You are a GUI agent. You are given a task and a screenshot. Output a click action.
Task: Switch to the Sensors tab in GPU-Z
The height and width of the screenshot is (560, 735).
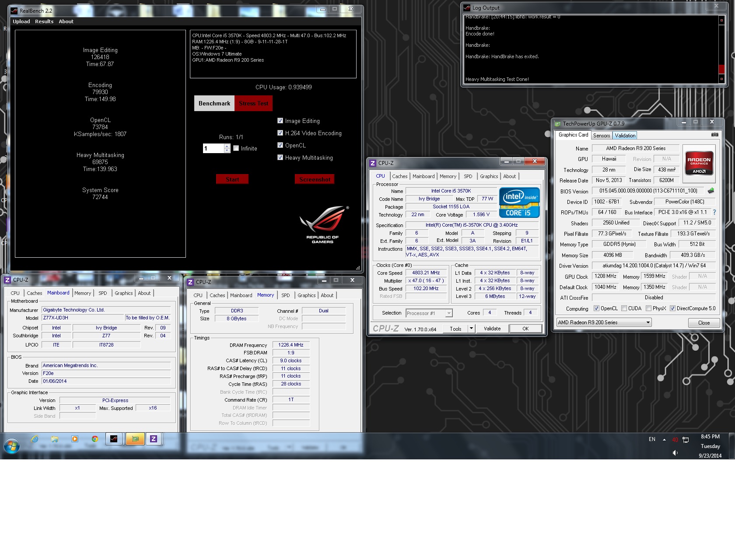click(x=602, y=136)
